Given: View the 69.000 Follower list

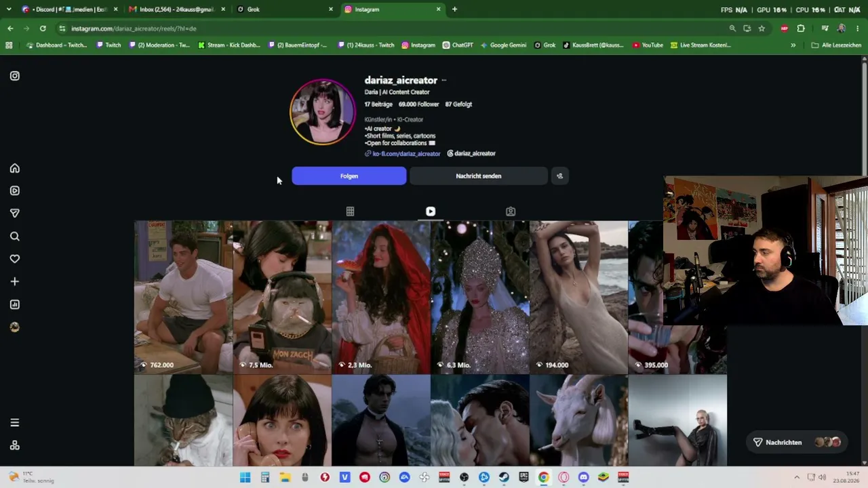Looking at the screenshot, I should point(419,104).
